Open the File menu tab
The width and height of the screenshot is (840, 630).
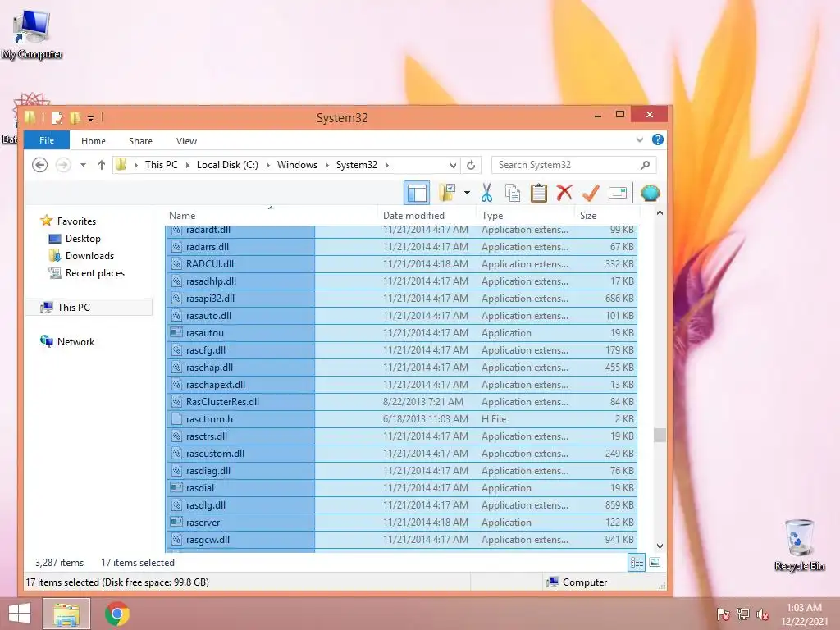[47, 140]
